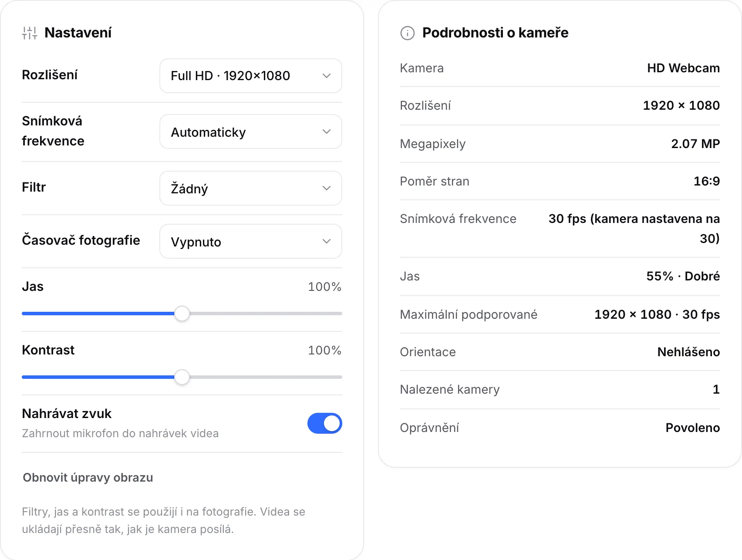The width and height of the screenshot is (742, 560).
Task: Open the Snímková frekvence dropdown Automaticky
Action: point(251,132)
